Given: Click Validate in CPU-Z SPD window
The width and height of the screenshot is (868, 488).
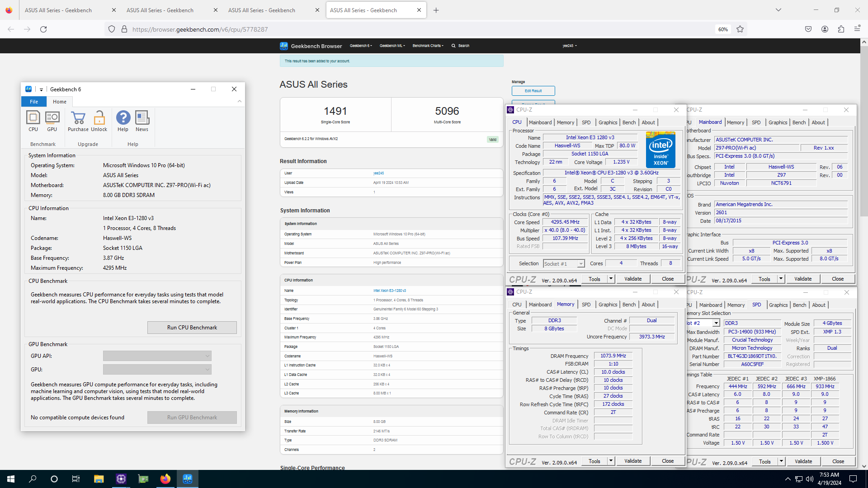Looking at the screenshot, I should pyautogui.click(x=803, y=461).
